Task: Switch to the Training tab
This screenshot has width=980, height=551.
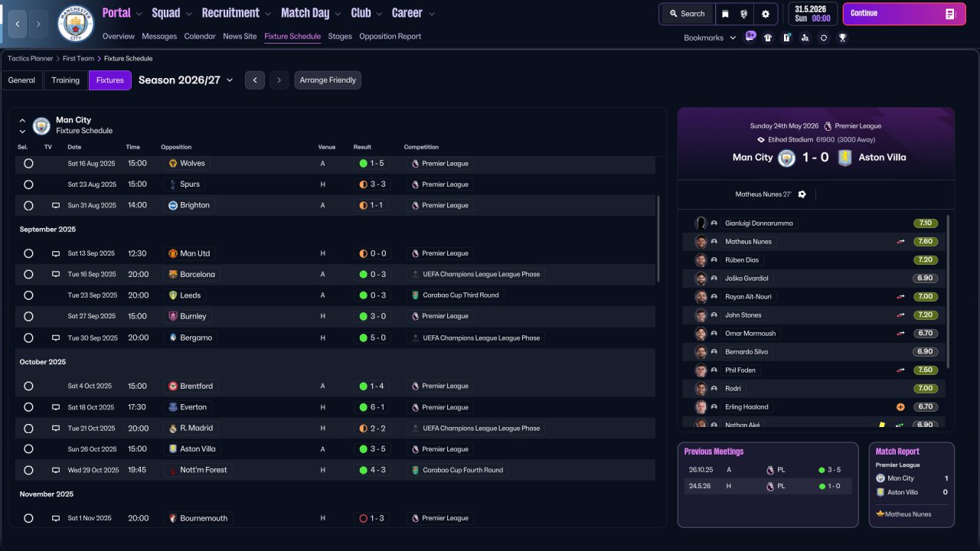Action: pyautogui.click(x=66, y=80)
